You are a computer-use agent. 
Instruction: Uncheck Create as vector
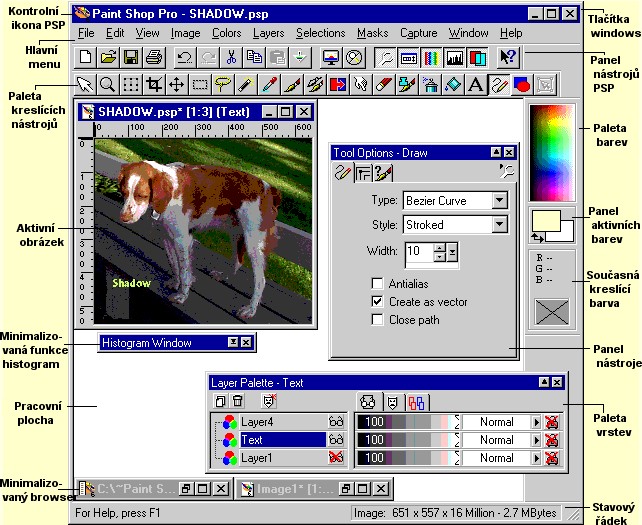point(377,301)
